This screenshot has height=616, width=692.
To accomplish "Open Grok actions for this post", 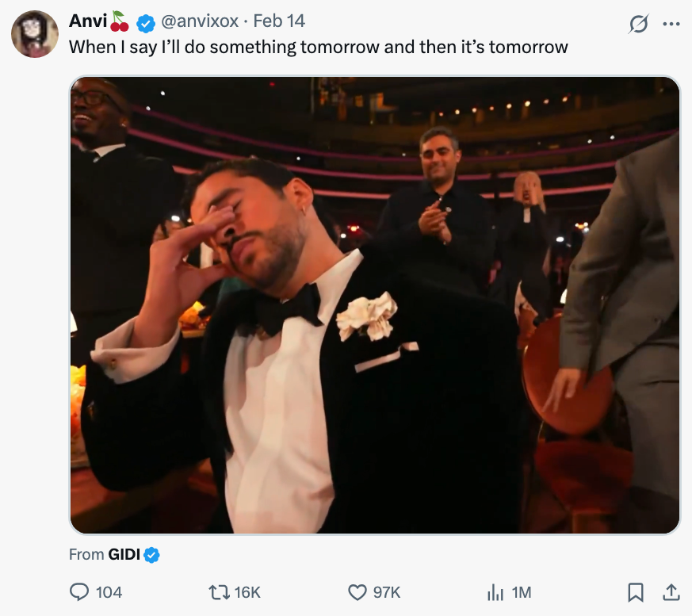I will (x=638, y=24).
